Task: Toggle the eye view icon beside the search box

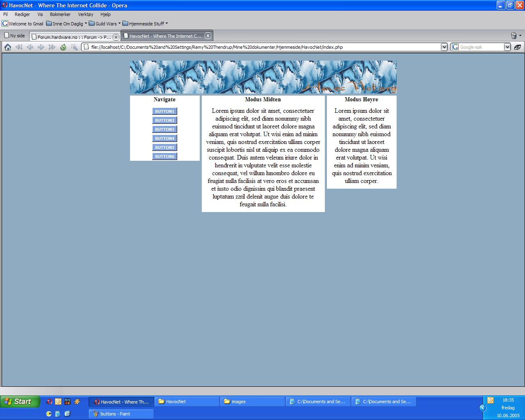Action: click(518, 47)
